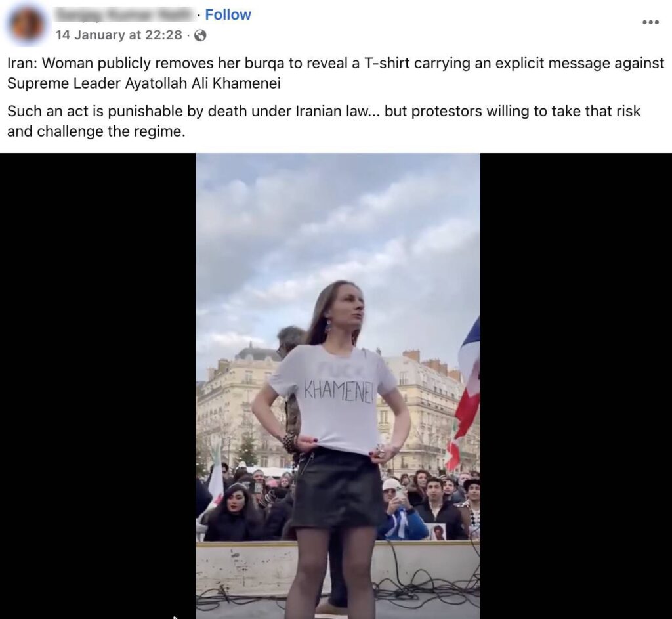The height and width of the screenshot is (619, 672).
Task: Click the right black bar of the video
Action: pyautogui.click(x=576, y=386)
